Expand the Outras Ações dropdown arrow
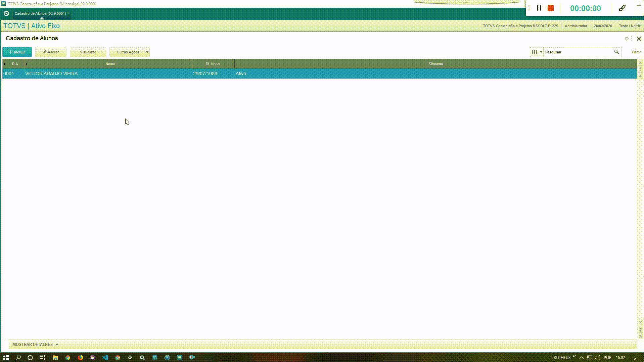This screenshot has height=362, width=644. tap(147, 52)
